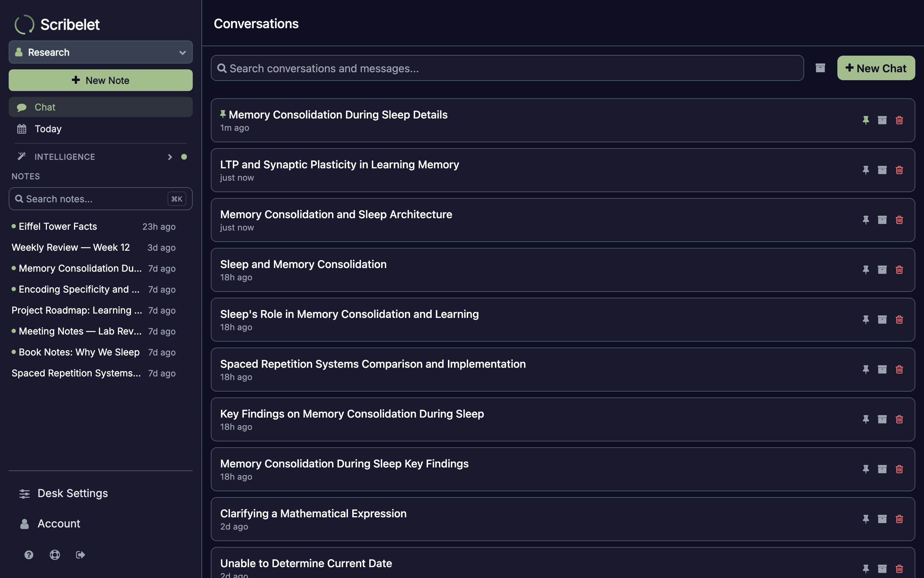The height and width of the screenshot is (578, 924).
Task: Show archived conversations via archive icon by search
Action: (x=820, y=68)
